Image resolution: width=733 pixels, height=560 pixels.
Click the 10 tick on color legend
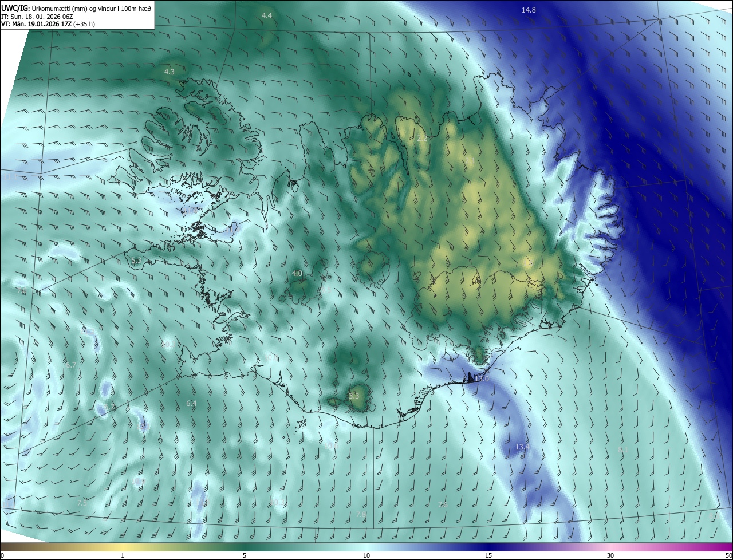click(366, 556)
